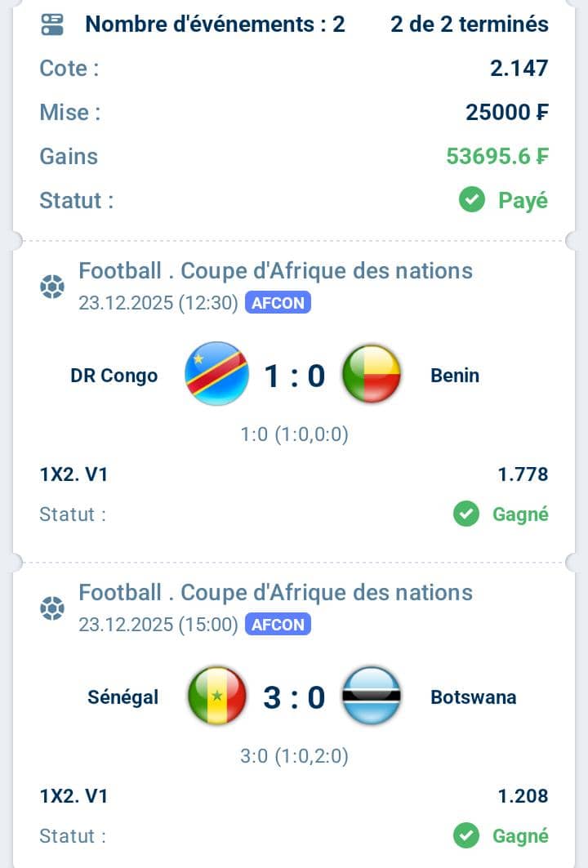Click Gagné checkmark for Sénégal bet
Viewport: 588px width, 868px height.
pos(466,836)
